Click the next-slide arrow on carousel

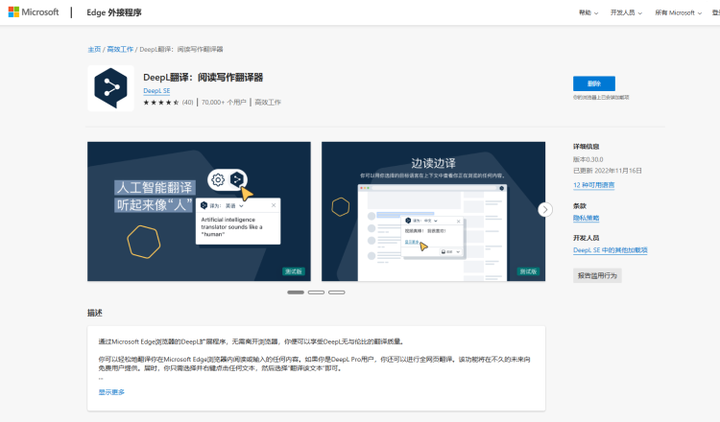(x=545, y=210)
